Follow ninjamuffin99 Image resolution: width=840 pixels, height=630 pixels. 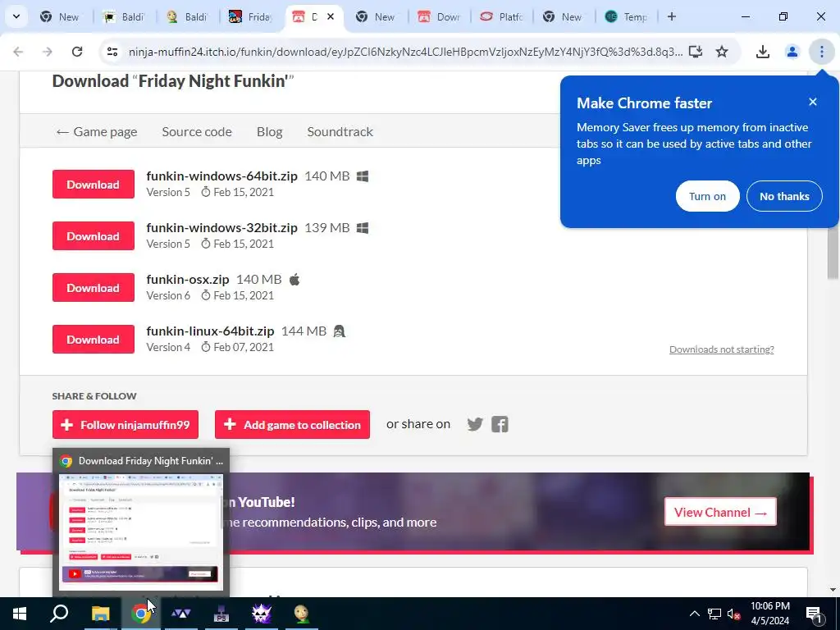coord(126,425)
